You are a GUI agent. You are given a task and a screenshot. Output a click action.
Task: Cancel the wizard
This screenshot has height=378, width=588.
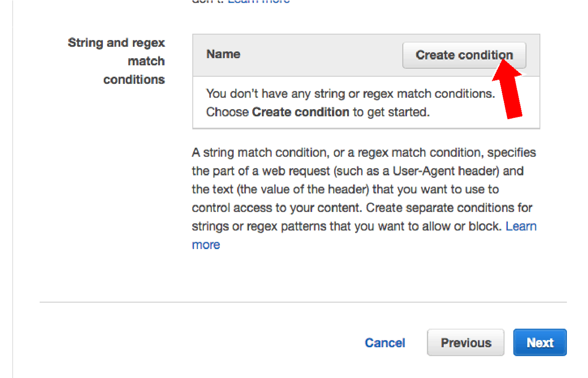[385, 343]
